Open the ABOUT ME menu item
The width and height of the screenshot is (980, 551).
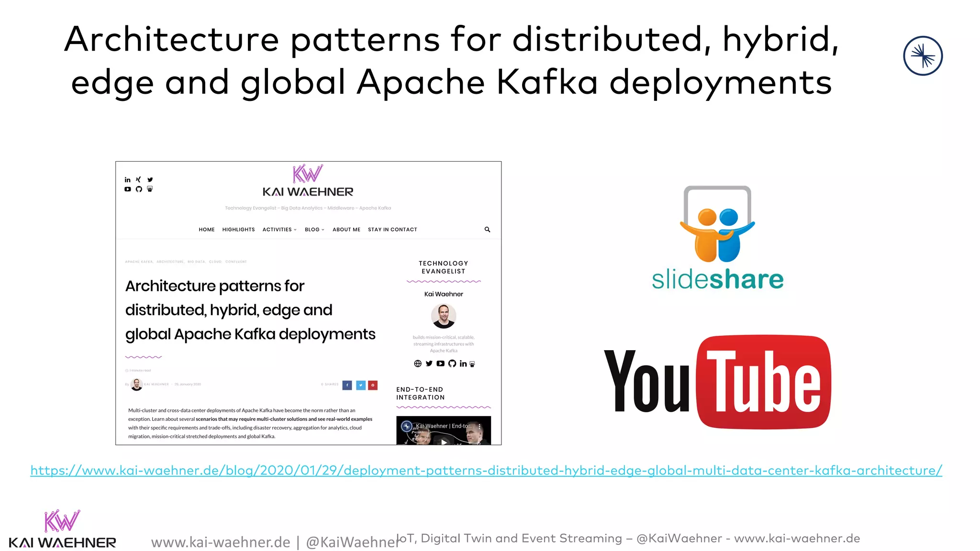(x=346, y=230)
